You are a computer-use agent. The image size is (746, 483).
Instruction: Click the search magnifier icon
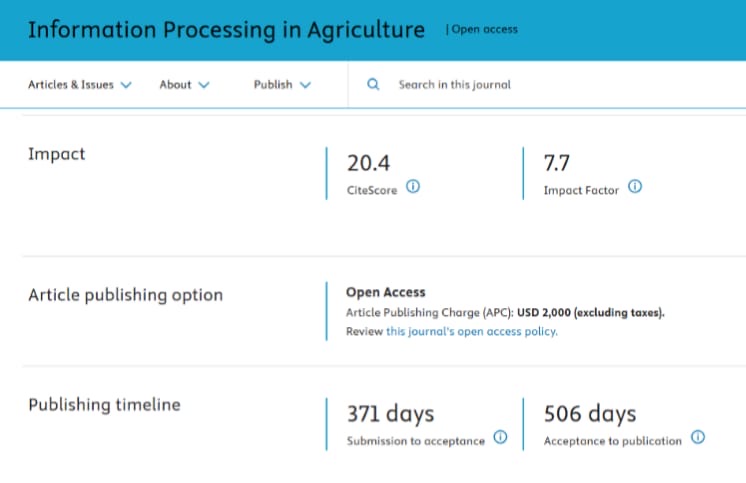click(373, 85)
